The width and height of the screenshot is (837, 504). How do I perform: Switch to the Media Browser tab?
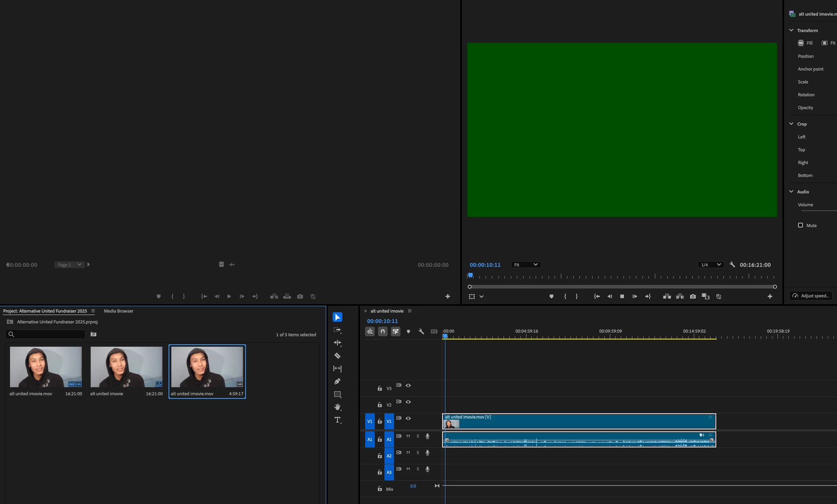pyautogui.click(x=118, y=311)
